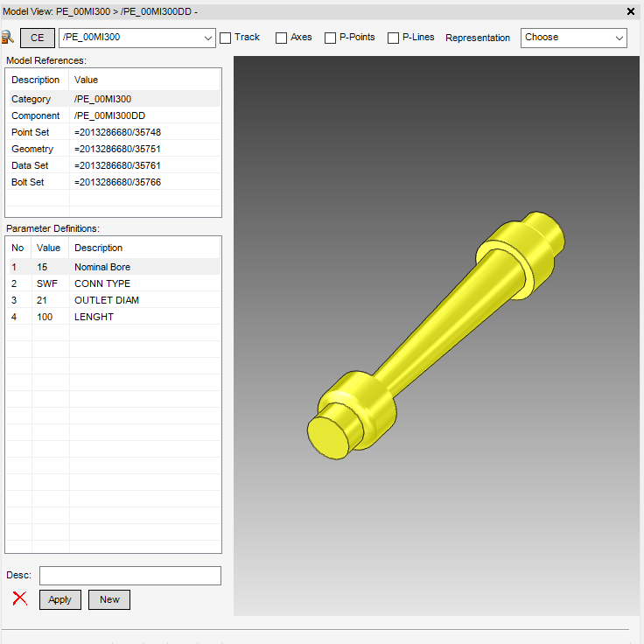The height and width of the screenshot is (644, 644).
Task: Click the red X icon next to Apply
Action: pos(19,599)
